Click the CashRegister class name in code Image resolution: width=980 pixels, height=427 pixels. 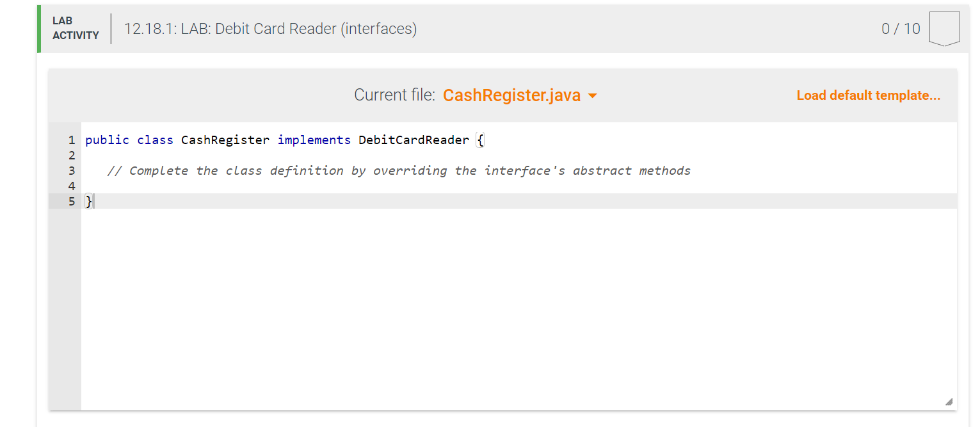[x=225, y=140]
